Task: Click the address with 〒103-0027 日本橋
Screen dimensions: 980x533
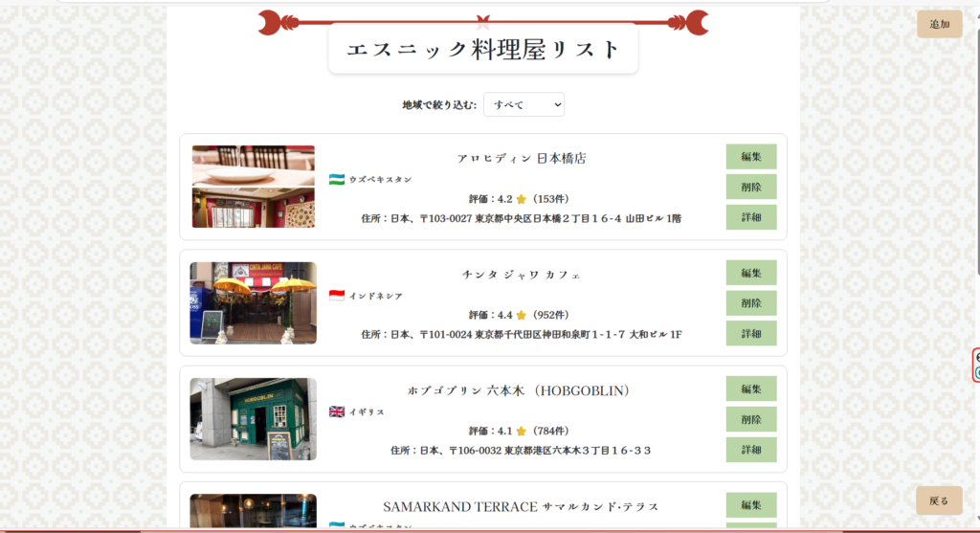Action: (522, 219)
